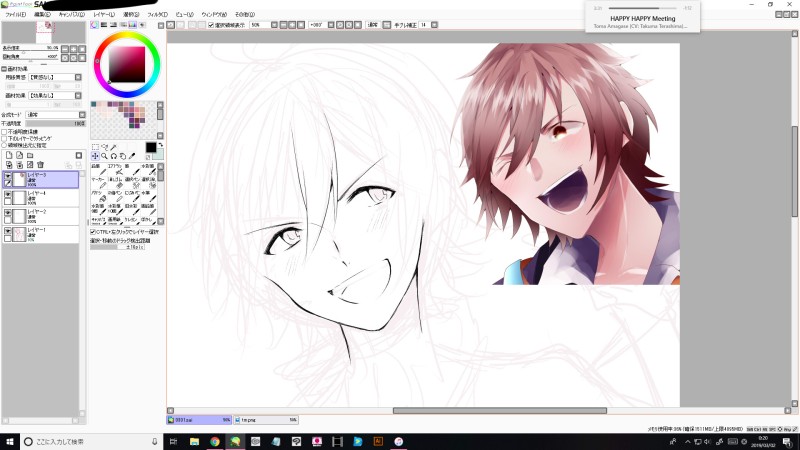
Task: Open ウィンドウ(W) menu
Action: tap(214, 15)
